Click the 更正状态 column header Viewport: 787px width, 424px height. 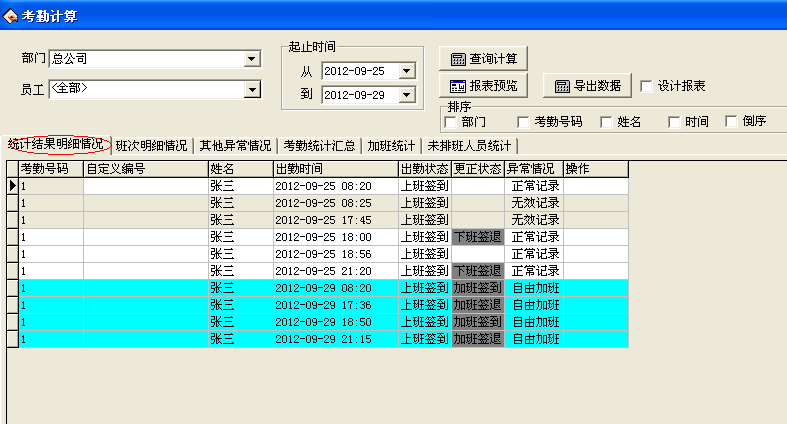[x=478, y=169]
